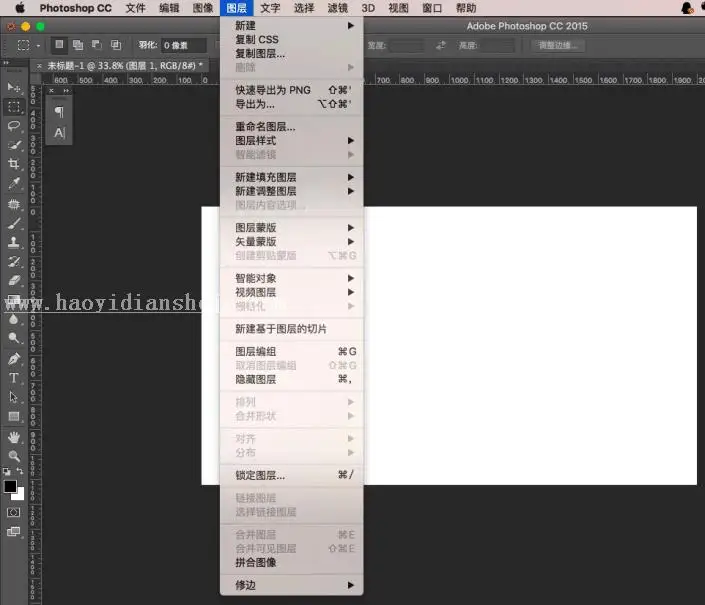Screen dimensions: 705x605
Task: Choose 新建基于图层的切片
Action: pyautogui.click(x=292, y=329)
